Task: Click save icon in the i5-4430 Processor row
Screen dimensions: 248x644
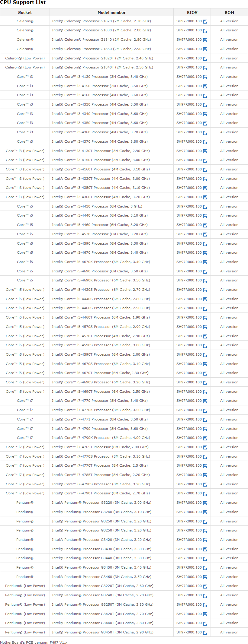Action: (205, 207)
